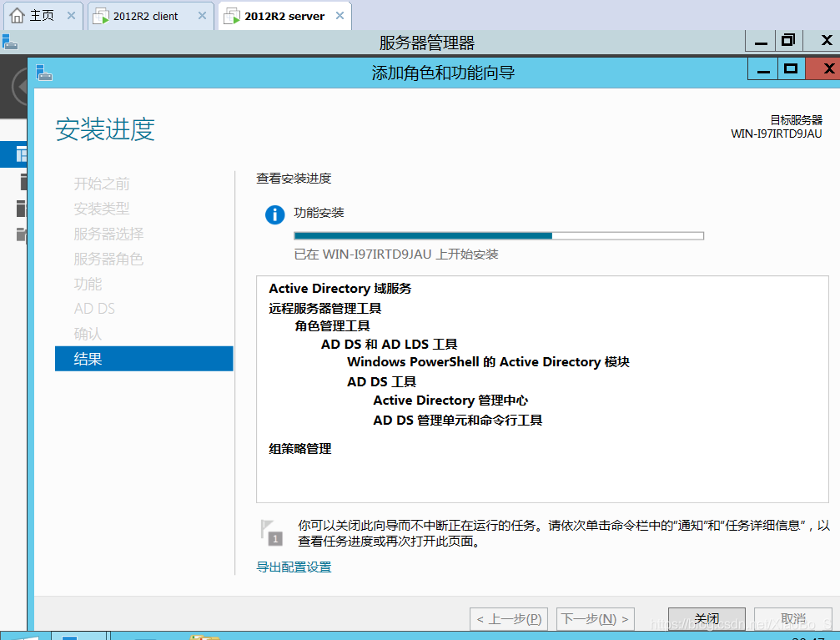Select the 2012R2 server tab
Image resolution: width=840 pixels, height=640 pixels.
point(284,16)
